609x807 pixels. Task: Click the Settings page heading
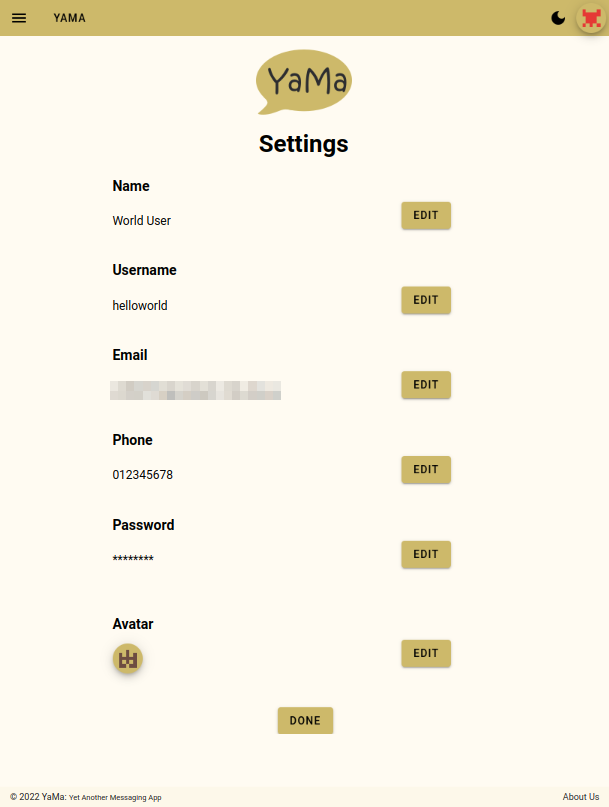(x=304, y=144)
